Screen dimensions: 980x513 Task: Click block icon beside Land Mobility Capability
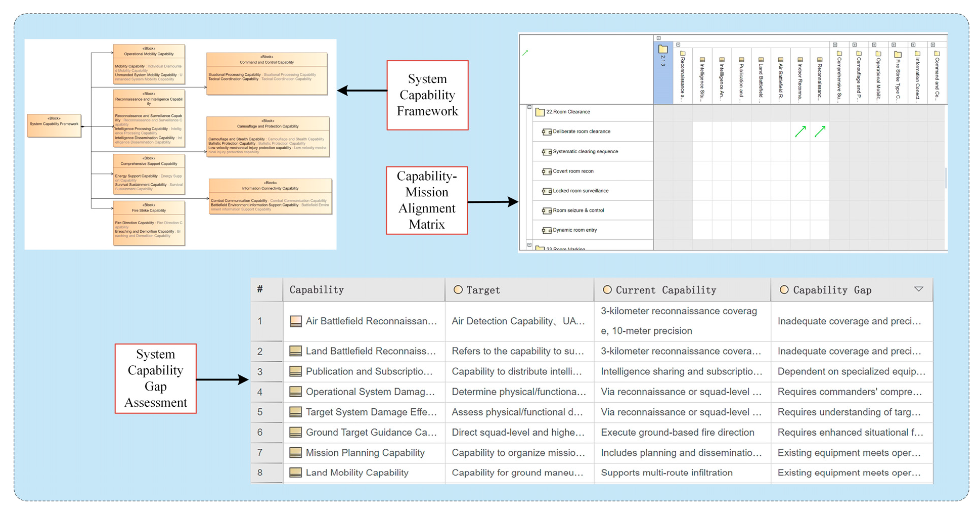295,473
